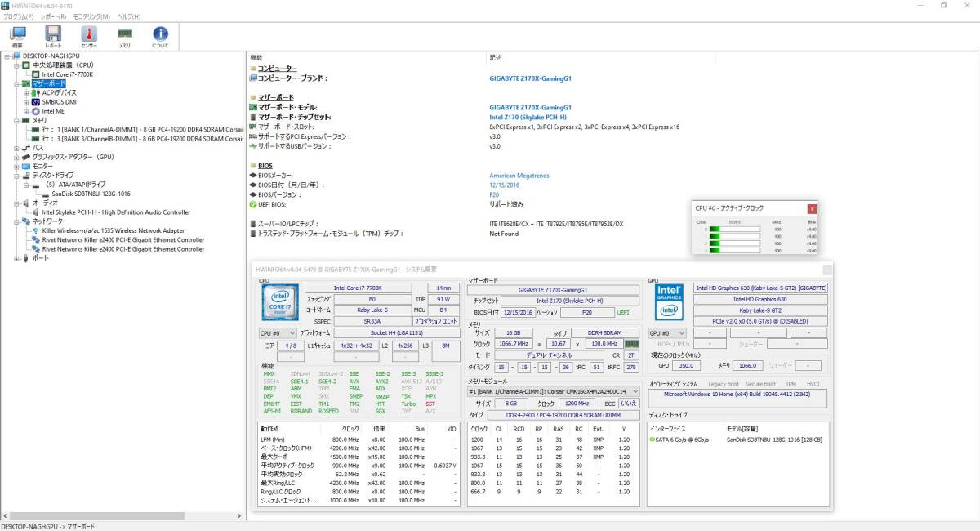Select Intel Core i7-7700K in the tree
This screenshot has height=531, width=980.
tap(67, 74)
